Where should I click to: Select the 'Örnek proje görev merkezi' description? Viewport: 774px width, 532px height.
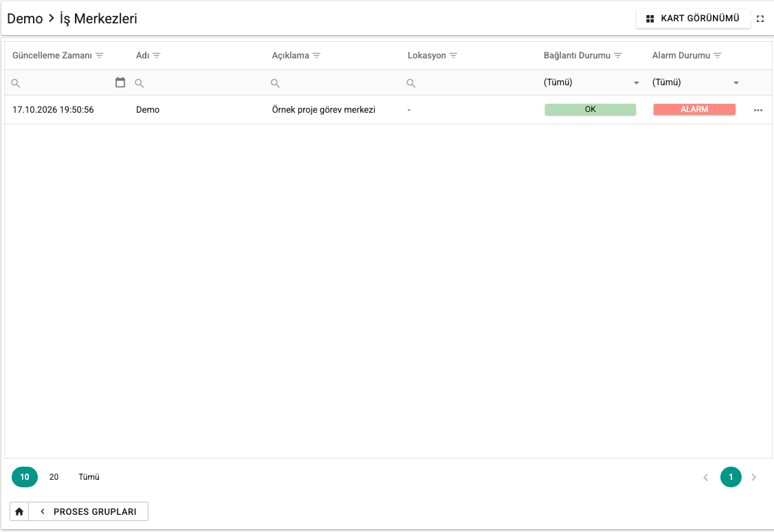coord(323,110)
